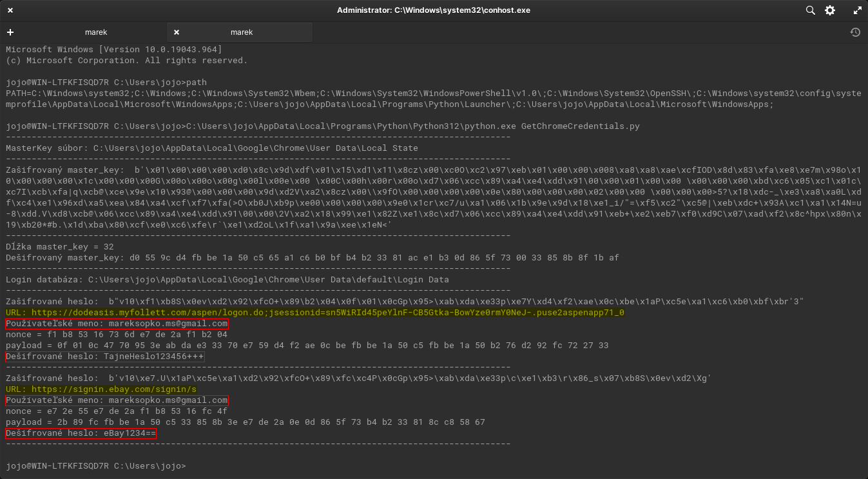The width and height of the screenshot is (868, 479).
Task: Open the search icon in the title bar
Action: tap(810, 10)
